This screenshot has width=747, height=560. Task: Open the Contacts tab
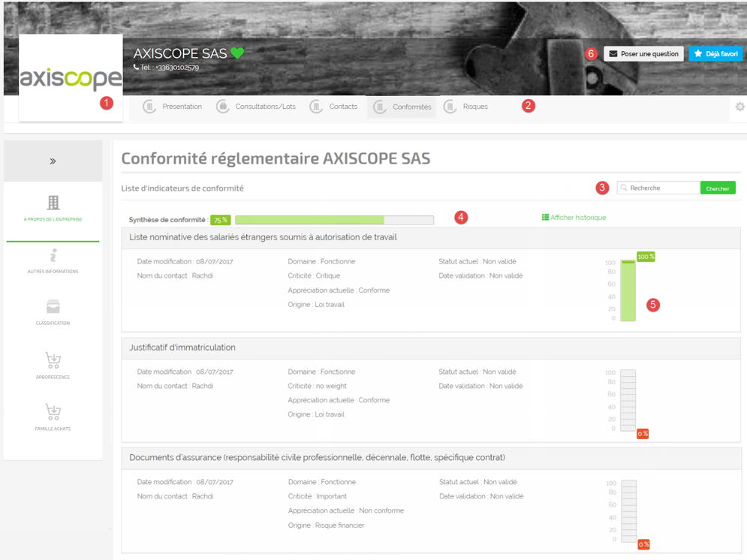[333, 107]
